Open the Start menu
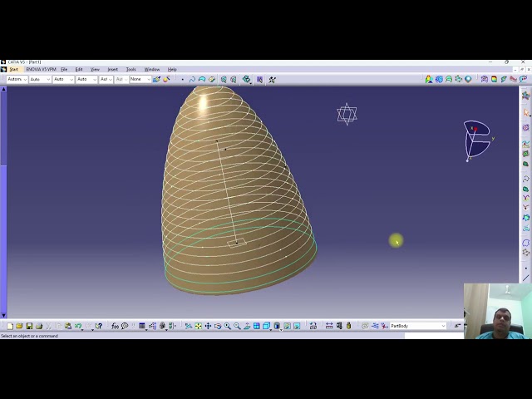Screen dimensions: 532x399 coord(13,69)
